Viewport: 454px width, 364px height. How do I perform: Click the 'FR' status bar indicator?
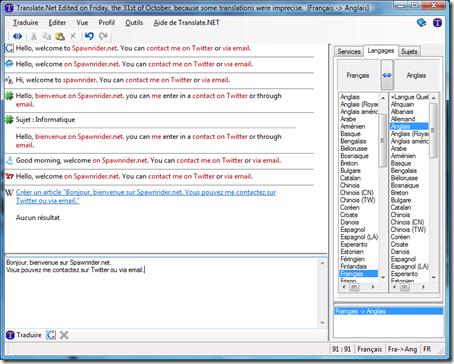coord(427,349)
